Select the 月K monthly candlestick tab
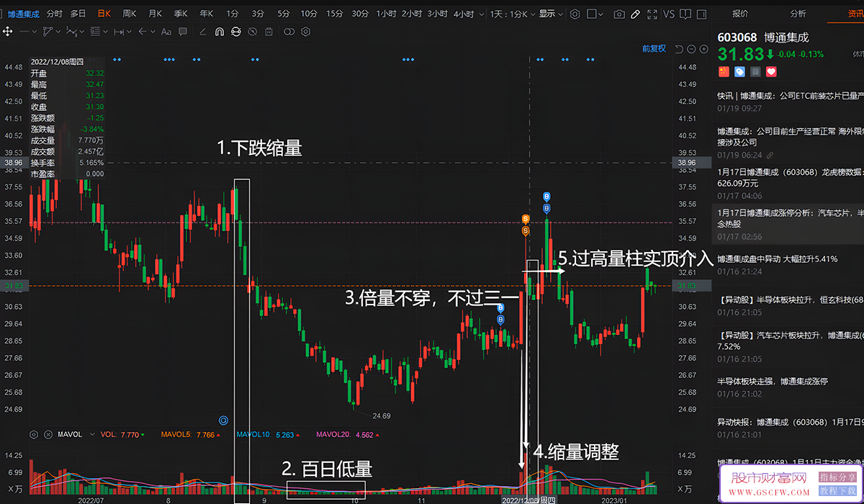 coord(156,14)
